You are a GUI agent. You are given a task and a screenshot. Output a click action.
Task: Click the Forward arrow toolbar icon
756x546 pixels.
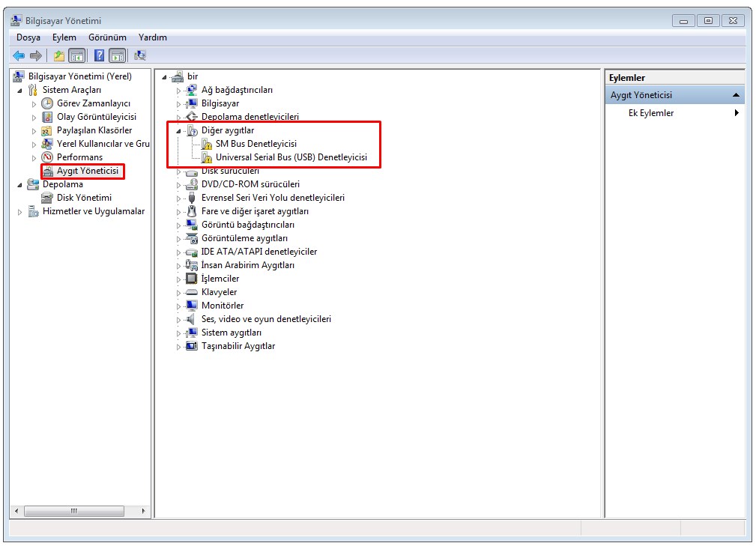point(36,55)
